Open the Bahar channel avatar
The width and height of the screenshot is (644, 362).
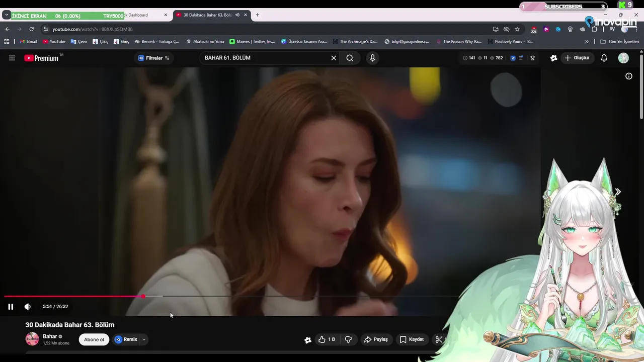32,339
